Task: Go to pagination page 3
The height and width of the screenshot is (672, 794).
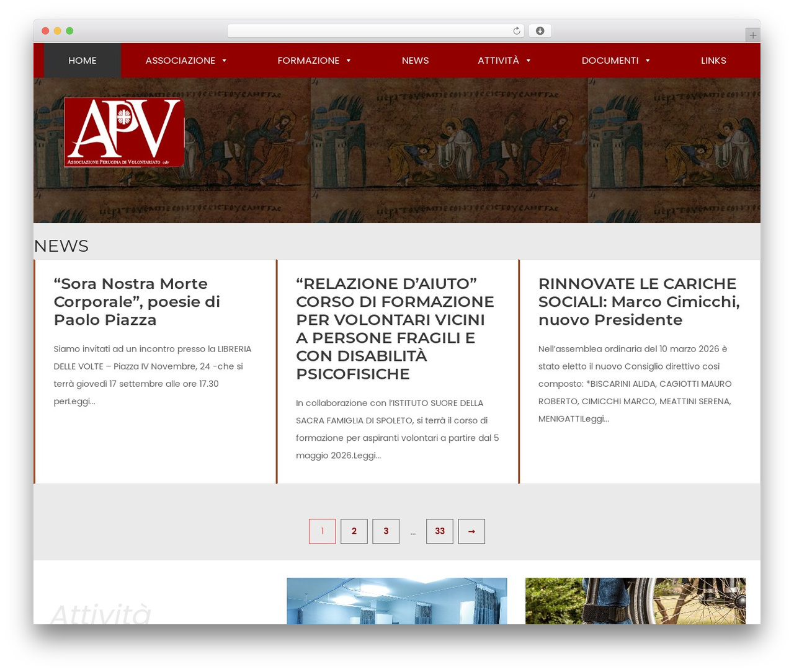Action: pyautogui.click(x=386, y=531)
